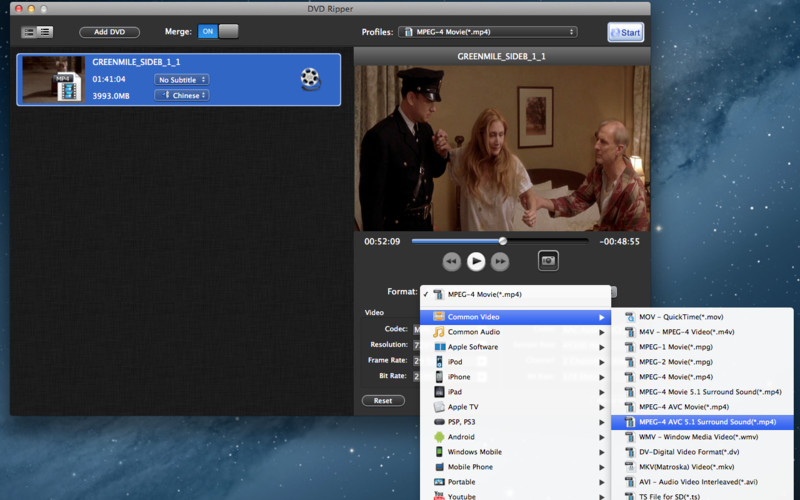Choose MOV - QuickTime(*.mov) format
The image size is (800, 500).
click(702, 317)
